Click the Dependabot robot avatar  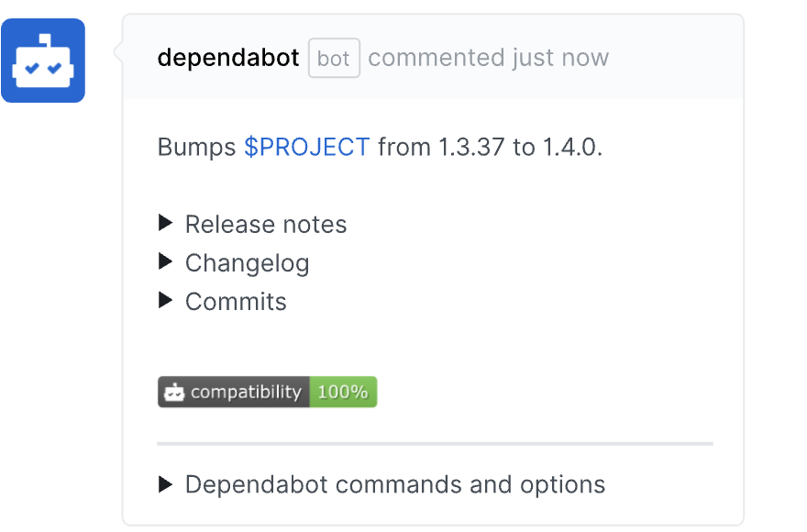click(43, 61)
